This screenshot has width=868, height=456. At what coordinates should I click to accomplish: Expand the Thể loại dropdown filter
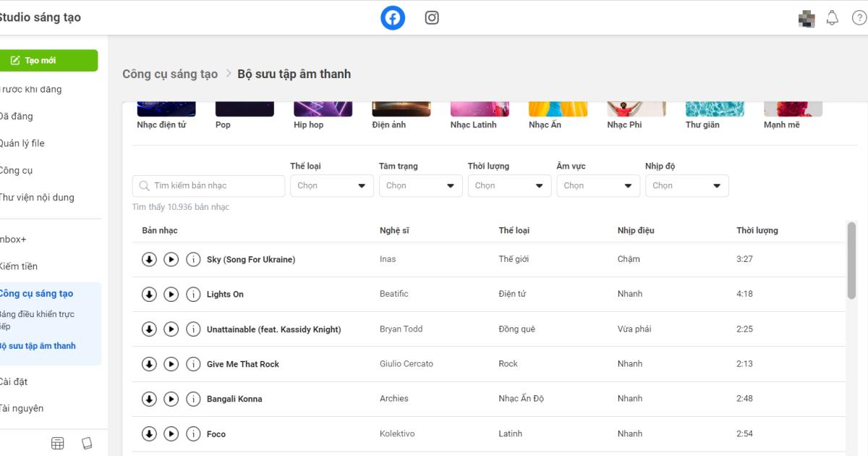(x=331, y=186)
